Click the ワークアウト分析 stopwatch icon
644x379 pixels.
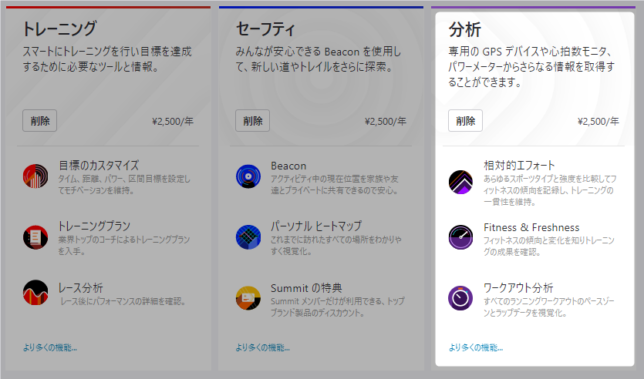coord(460,298)
